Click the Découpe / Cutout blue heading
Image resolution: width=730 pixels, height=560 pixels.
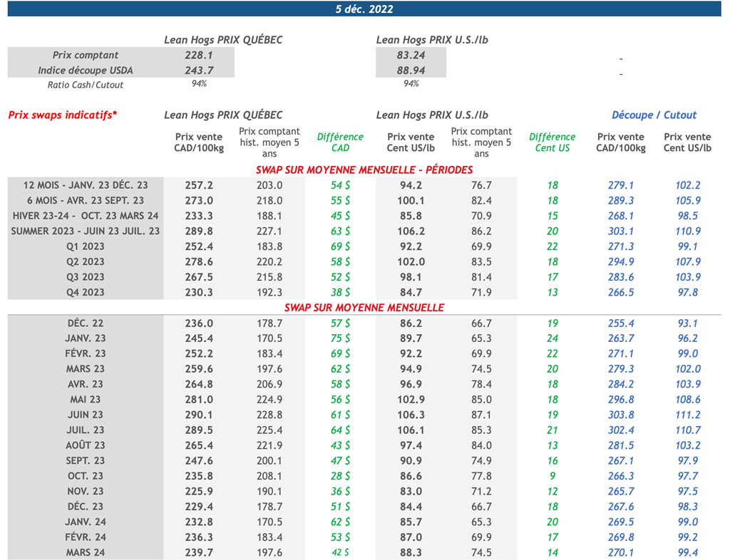click(x=654, y=115)
